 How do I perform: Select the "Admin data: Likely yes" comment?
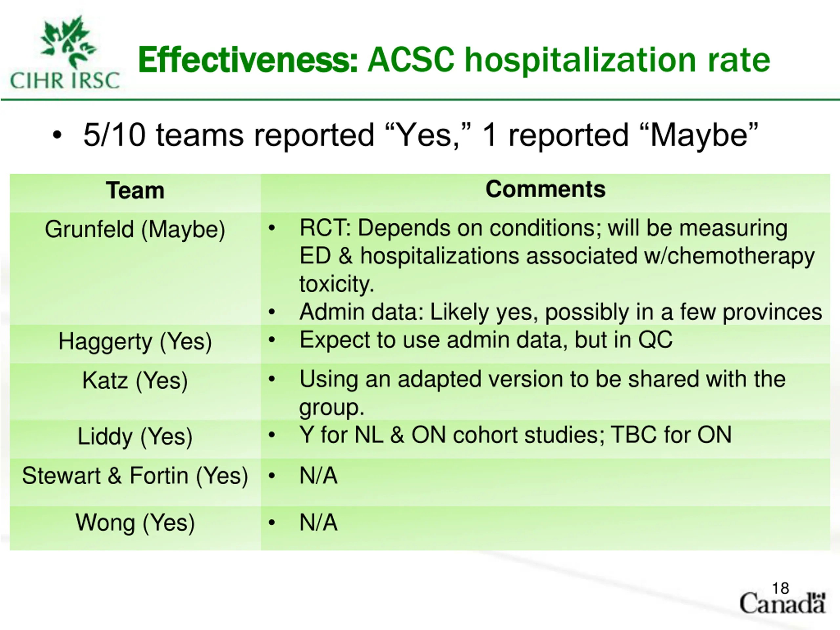[560, 312]
